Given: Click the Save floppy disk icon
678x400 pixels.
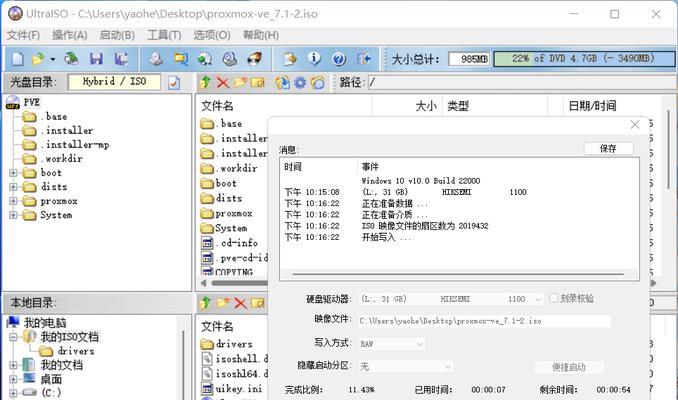Looking at the screenshot, I should (x=96, y=58).
